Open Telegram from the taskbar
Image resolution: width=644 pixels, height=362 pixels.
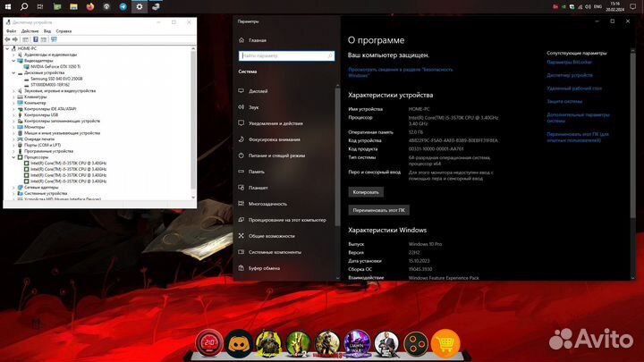[123, 6]
